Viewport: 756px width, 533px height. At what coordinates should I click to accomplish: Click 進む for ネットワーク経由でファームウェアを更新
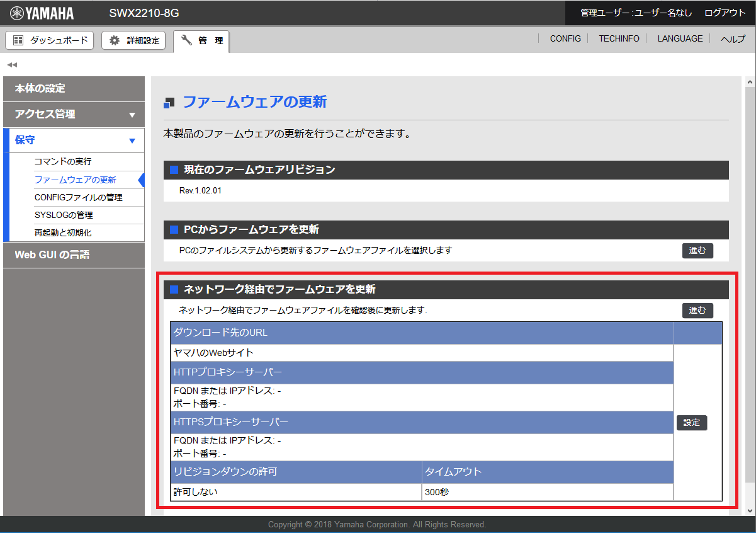tap(697, 311)
